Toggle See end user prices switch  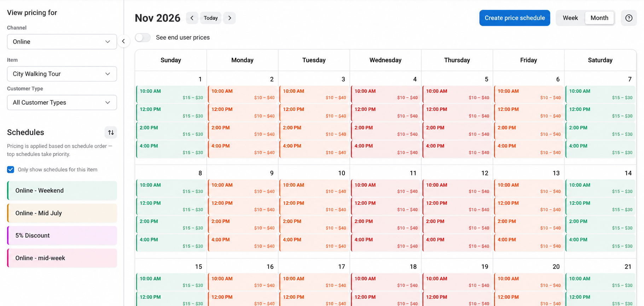[143, 38]
